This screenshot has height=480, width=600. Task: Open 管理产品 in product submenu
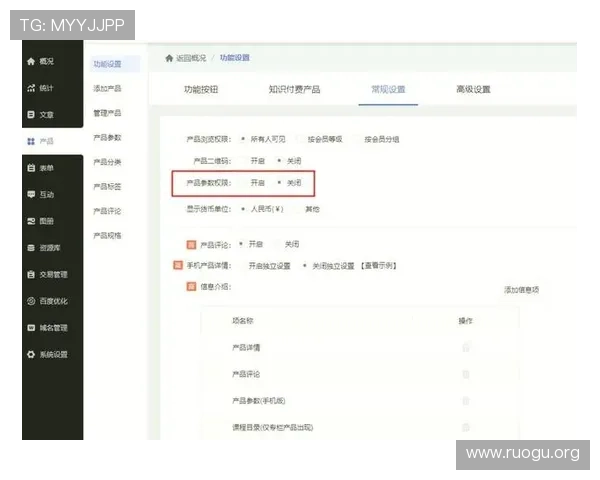click(x=107, y=113)
